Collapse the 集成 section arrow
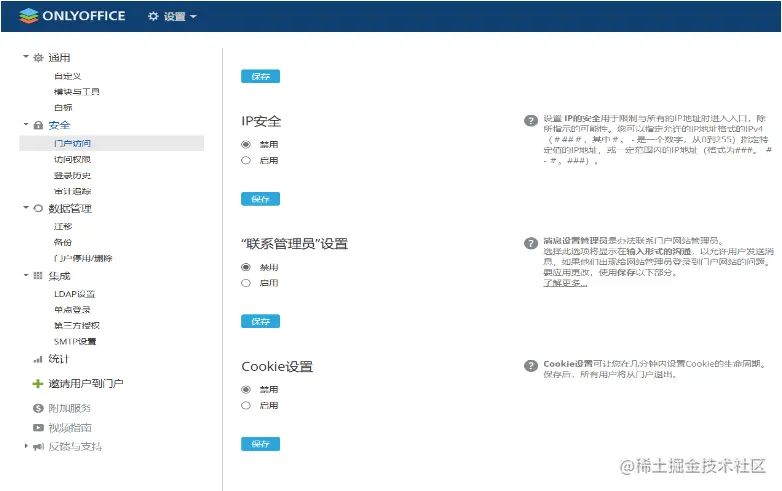 (x=26, y=275)
